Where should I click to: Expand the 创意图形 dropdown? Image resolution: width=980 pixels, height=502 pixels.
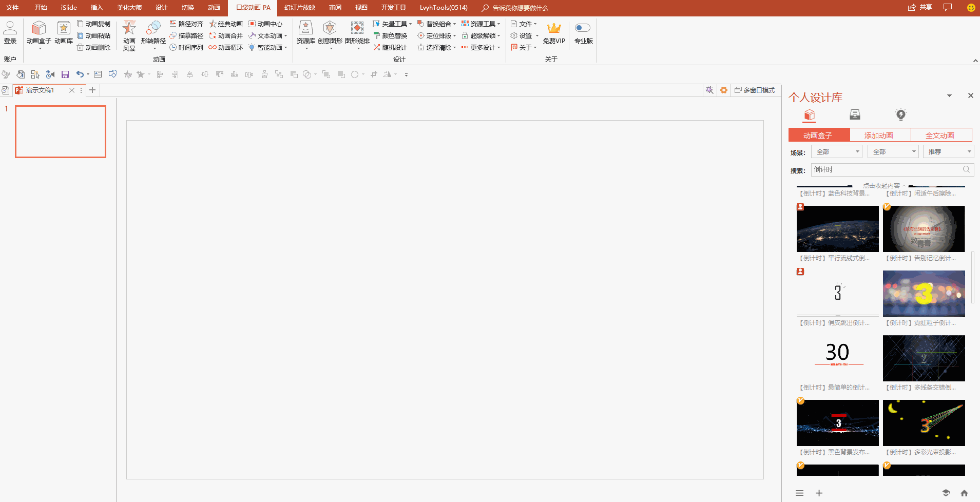click(x=331, y=49)
